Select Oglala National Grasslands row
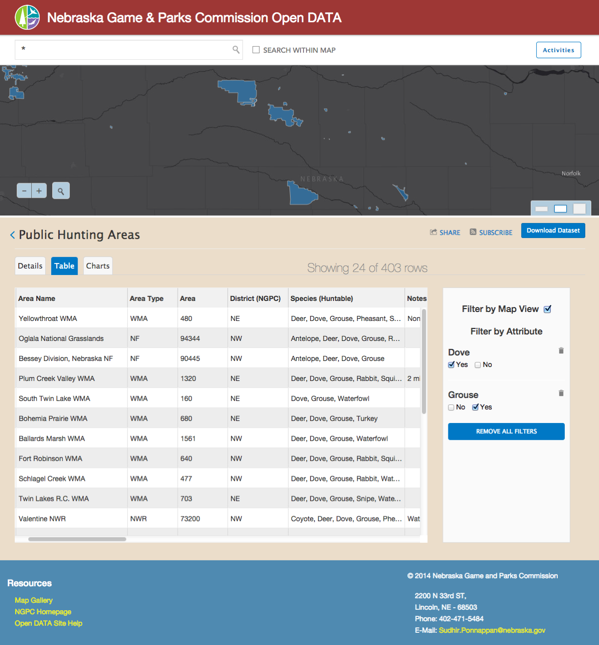599x645 pixels. click(x=218, y=339)
